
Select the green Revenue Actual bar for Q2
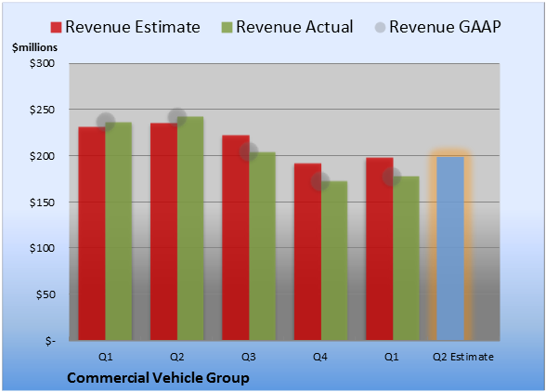tap(190, 229)
